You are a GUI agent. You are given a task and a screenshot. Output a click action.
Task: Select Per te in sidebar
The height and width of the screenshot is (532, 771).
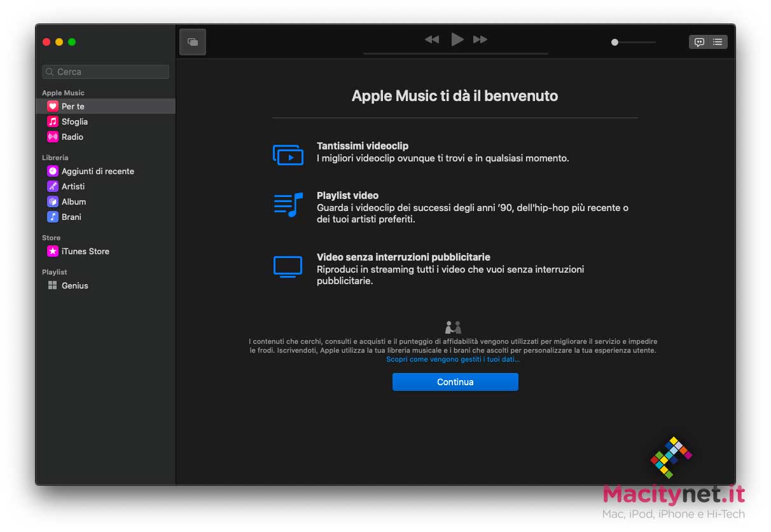(x=106, y=106)
